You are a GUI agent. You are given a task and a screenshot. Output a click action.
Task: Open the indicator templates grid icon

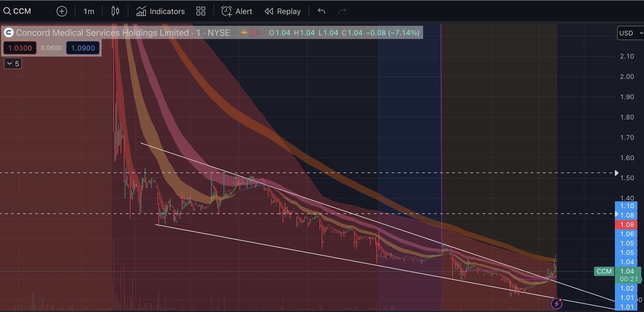[201, 11]
